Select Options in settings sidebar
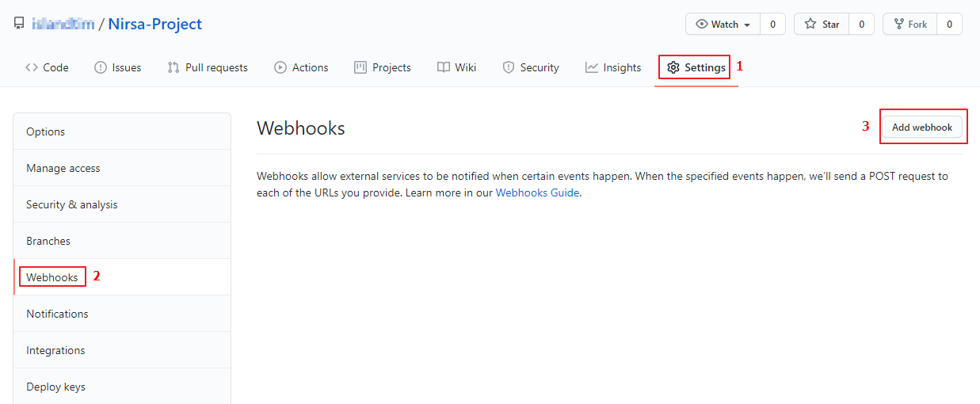 pyautogui.click(x=122, y=131)
